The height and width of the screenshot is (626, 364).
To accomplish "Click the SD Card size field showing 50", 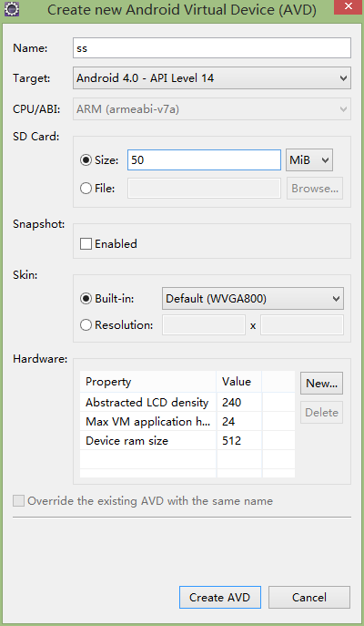I will tap(204, 160).
